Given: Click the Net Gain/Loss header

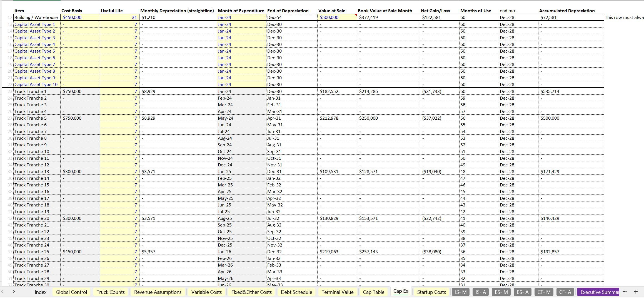Looking at the screenshot, I should (x=435, y=11).
